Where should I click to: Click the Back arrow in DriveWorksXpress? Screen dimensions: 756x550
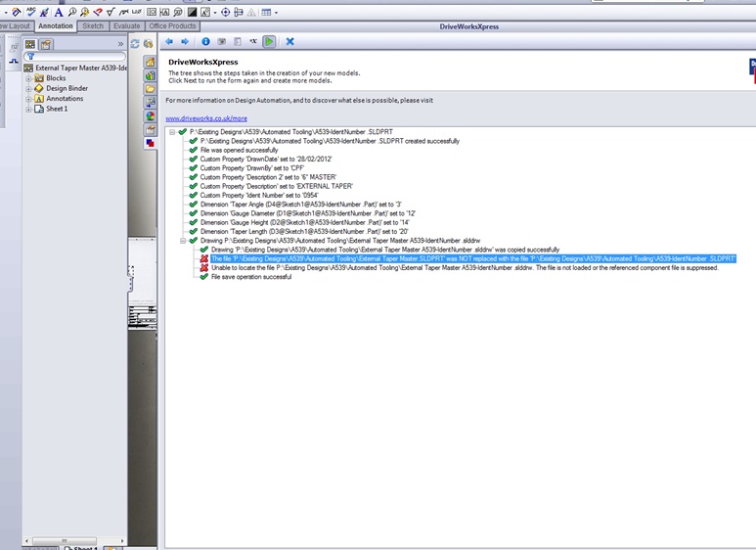point(169,41)
